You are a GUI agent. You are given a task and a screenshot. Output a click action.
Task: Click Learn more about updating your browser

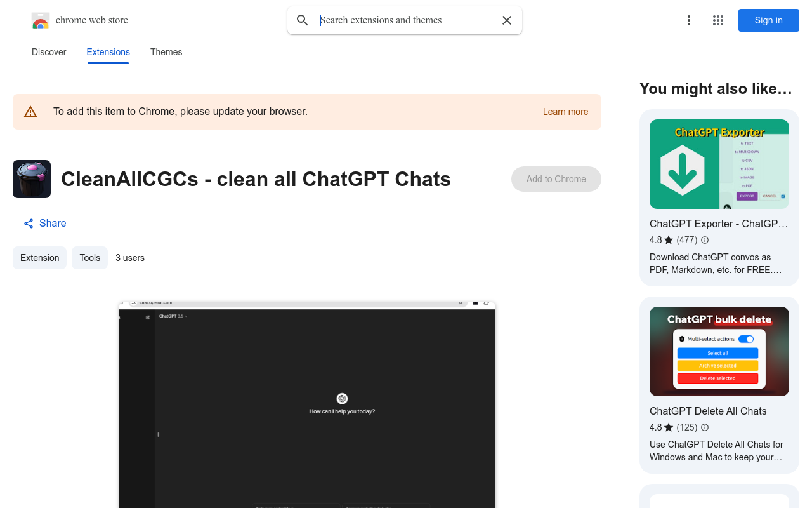pos(565,112)
